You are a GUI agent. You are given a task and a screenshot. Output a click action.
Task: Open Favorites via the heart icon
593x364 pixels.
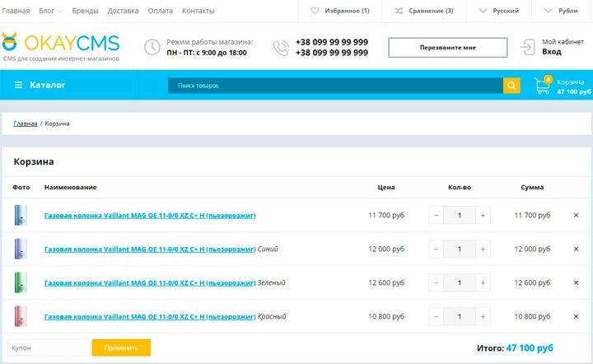click(x=315, y=11)
